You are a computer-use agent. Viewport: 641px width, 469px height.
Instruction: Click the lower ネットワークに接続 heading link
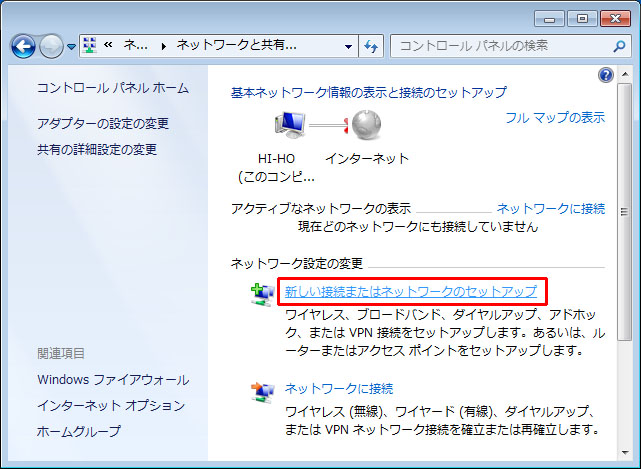[339, 388]
